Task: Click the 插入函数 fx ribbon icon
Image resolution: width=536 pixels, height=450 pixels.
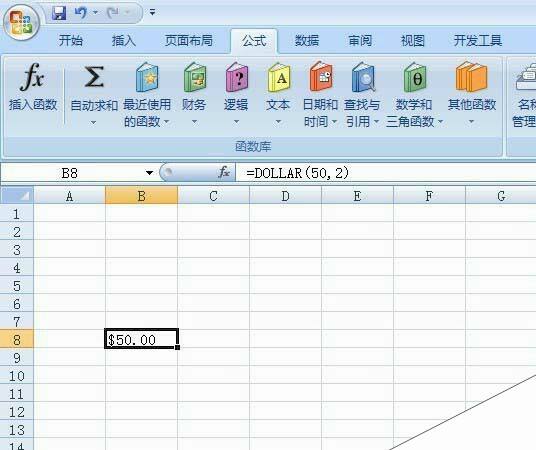Action: 32,77
